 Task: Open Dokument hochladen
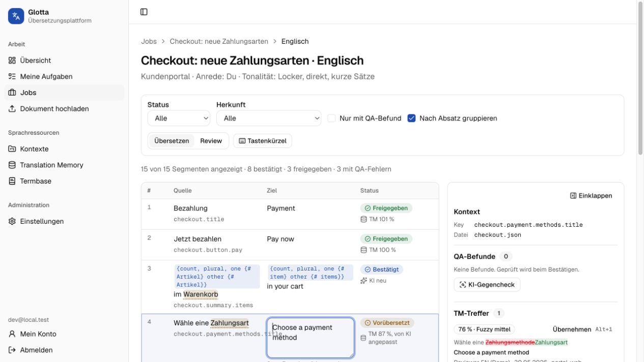point(64,109)
